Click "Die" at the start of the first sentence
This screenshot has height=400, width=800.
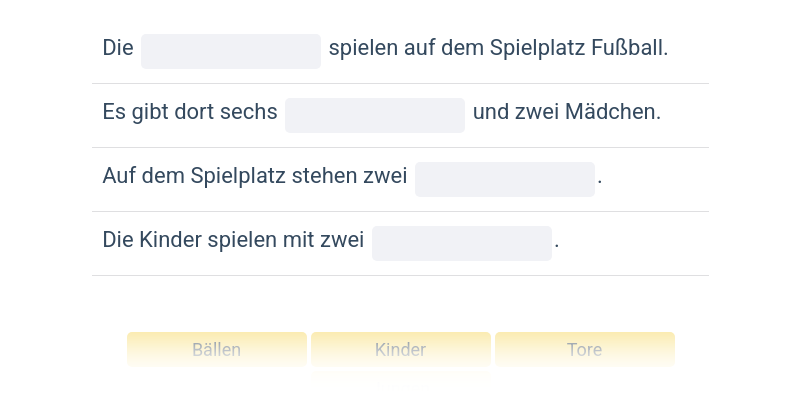click(x=118, y=48)
